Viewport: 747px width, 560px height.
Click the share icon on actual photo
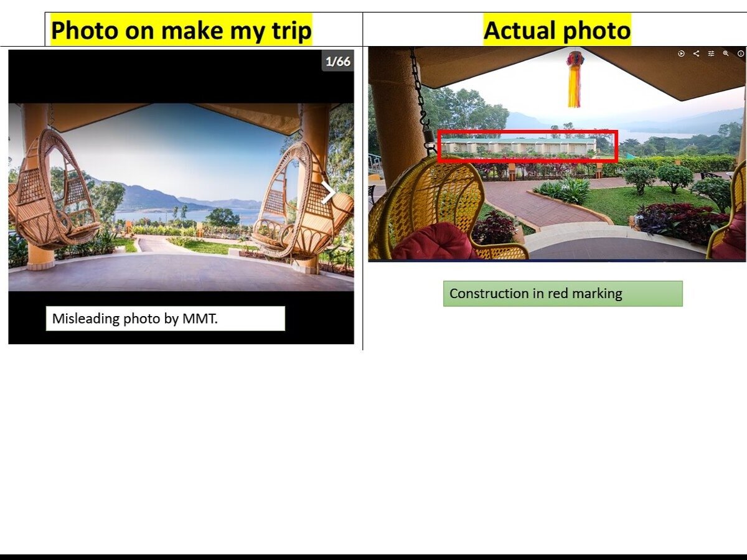tap(696, 54)
